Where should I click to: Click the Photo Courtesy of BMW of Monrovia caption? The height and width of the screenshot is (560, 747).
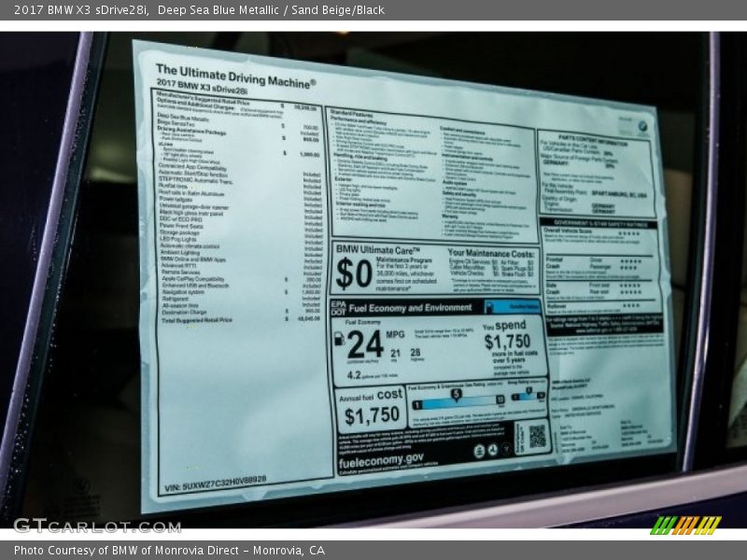coord(170,551)
